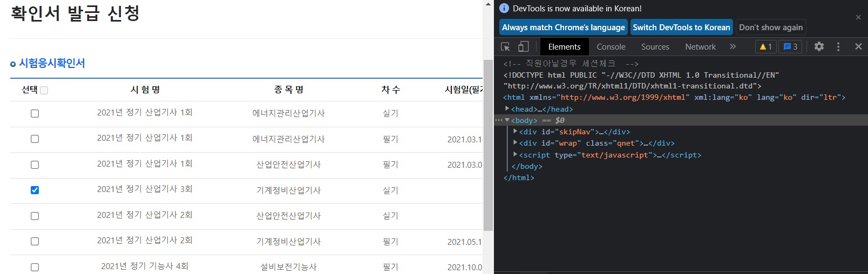Click the 설비보전기능사 cell
The height and width of the screenshot is (274, 868).
(x=289, y=267)
